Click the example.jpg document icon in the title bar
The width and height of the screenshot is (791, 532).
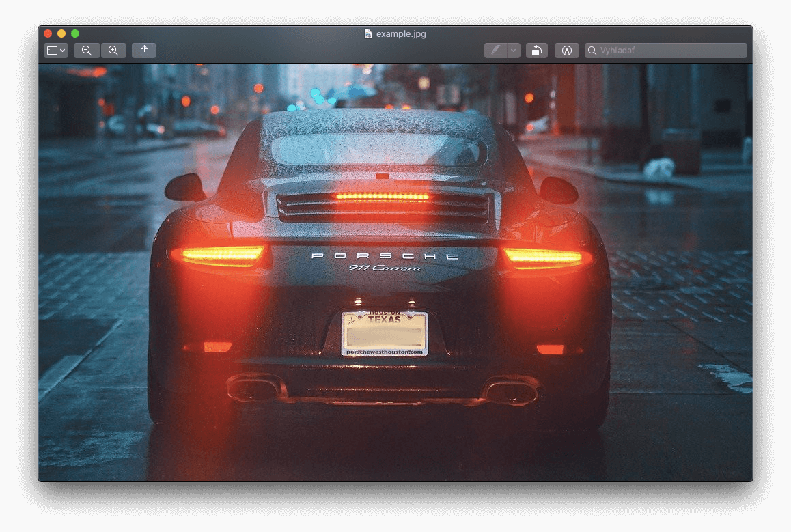point(367,33)
